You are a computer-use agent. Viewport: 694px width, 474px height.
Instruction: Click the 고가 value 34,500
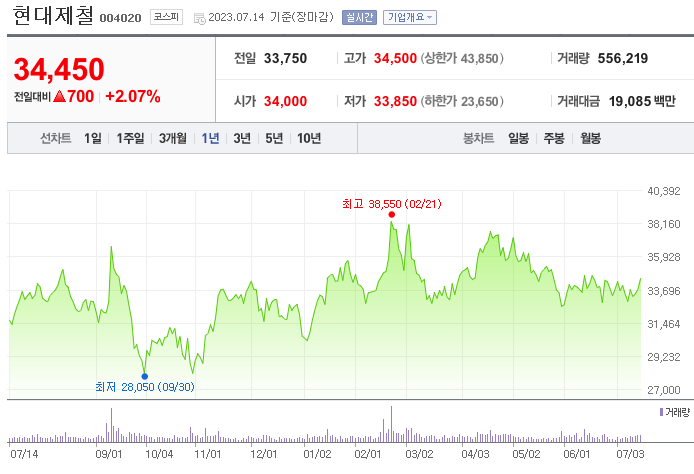(395, 58)
